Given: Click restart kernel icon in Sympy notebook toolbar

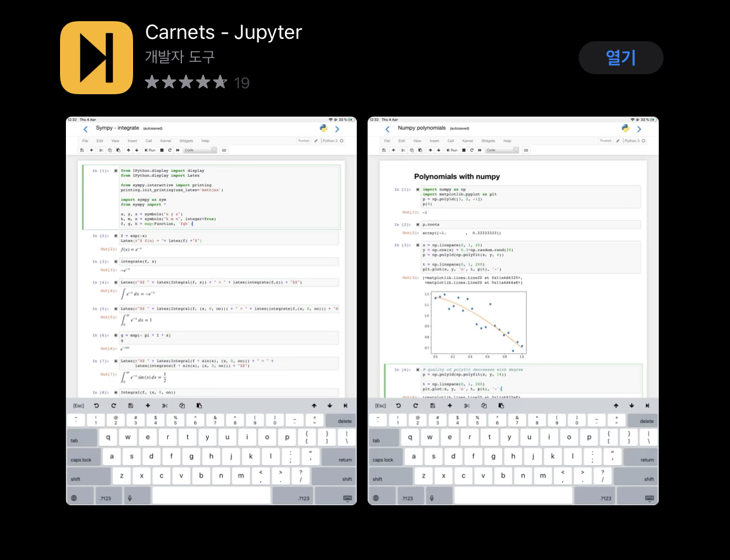Looking at the screenshot, I should (x=170, y=150).
